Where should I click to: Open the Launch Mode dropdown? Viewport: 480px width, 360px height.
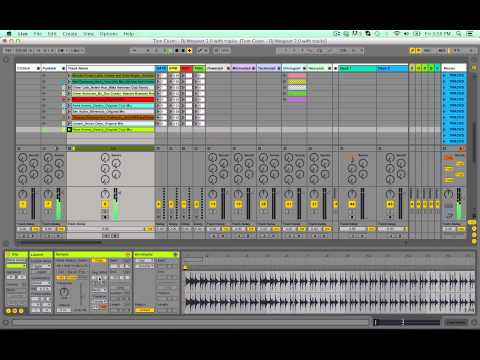pyautogui.click(x=41, y=266)
